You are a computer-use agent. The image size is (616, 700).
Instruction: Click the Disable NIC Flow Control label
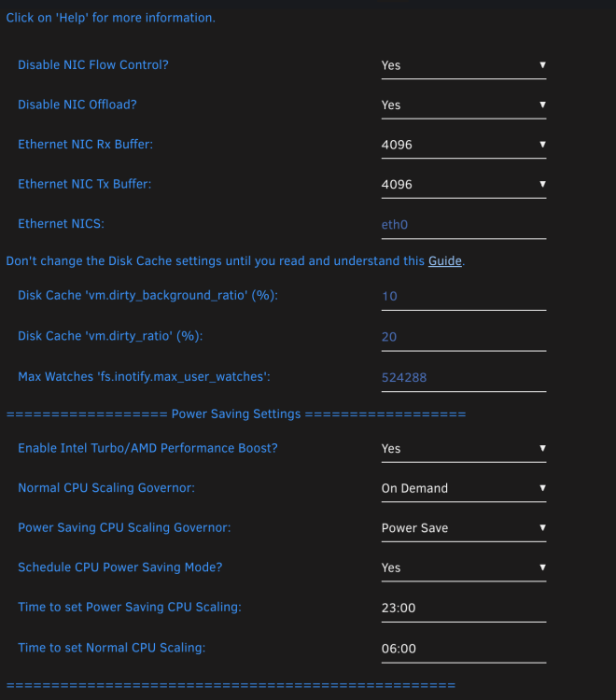click(93, 65)
